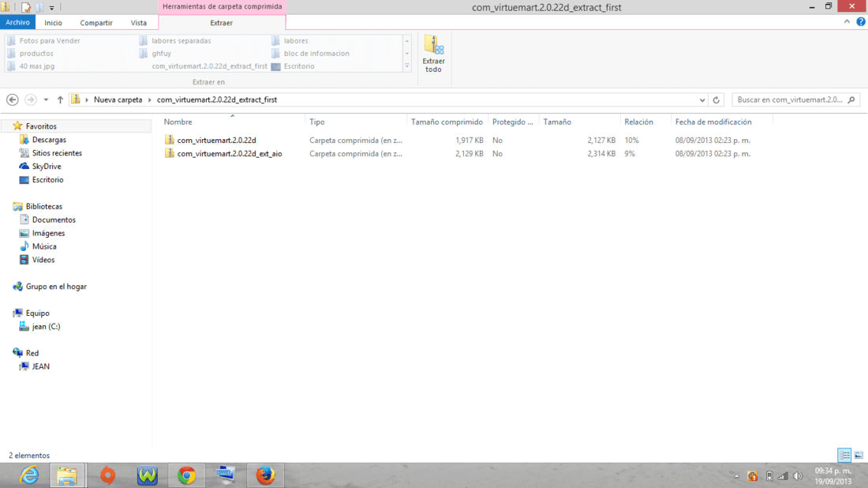868x488 pixels.
Task: Switch to the Vista ribbon tab
Action: [x=138, y=23]
